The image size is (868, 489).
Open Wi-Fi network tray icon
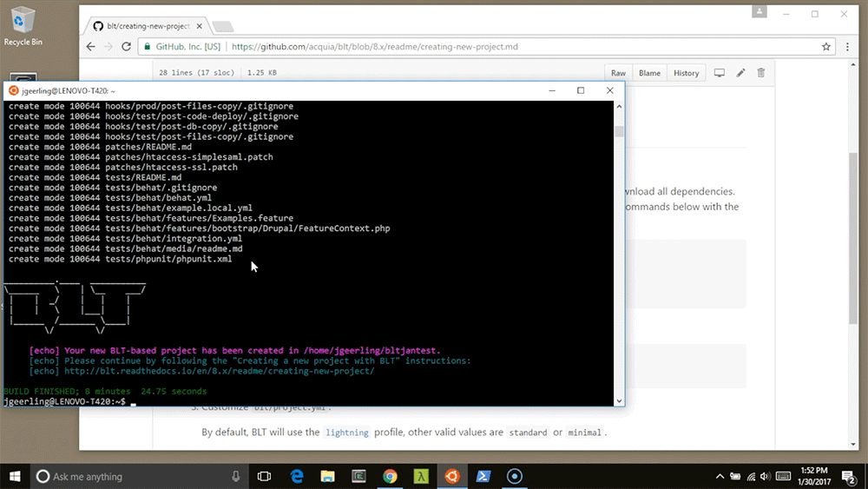pyautogui.click(x=751, y=476)
